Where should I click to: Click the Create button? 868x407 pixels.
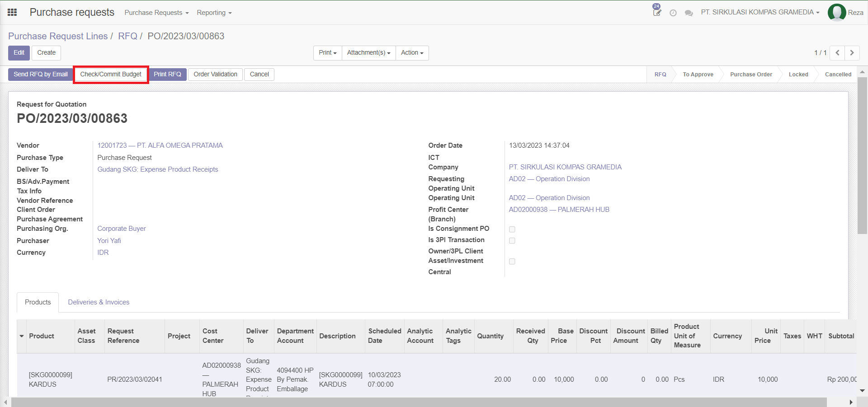pyautogui.click(x=47, y=53)
